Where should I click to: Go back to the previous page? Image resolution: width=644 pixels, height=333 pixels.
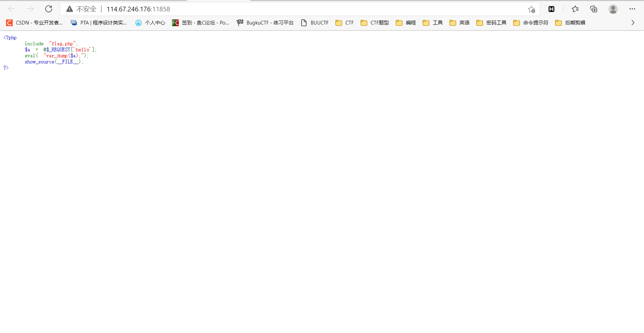click(x=12, y=9)
